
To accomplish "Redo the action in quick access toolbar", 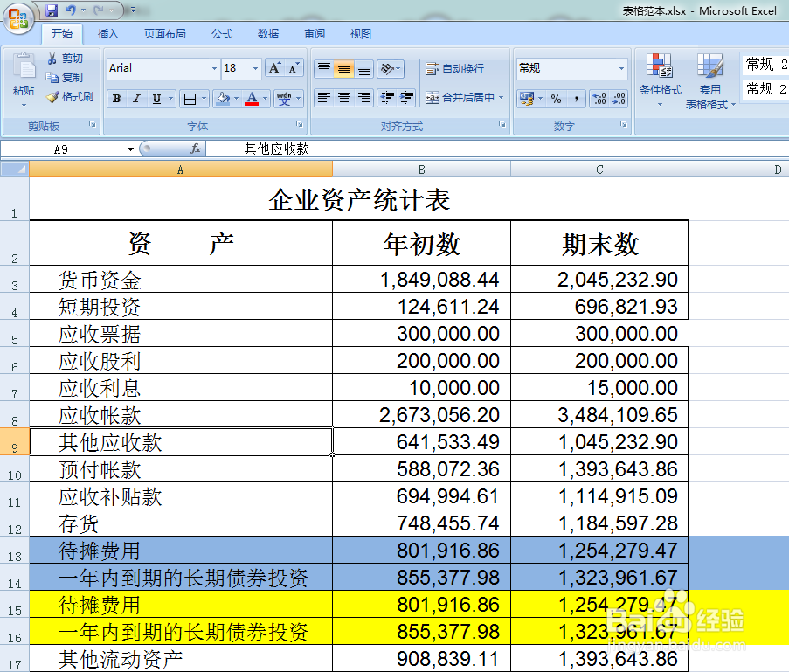I will tap(99, 10).
